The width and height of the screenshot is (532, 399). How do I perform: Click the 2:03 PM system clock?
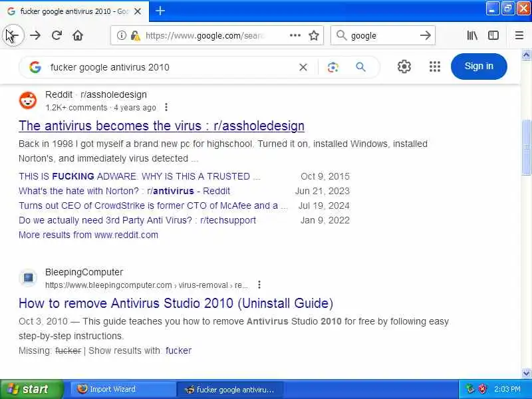[507, 389]
